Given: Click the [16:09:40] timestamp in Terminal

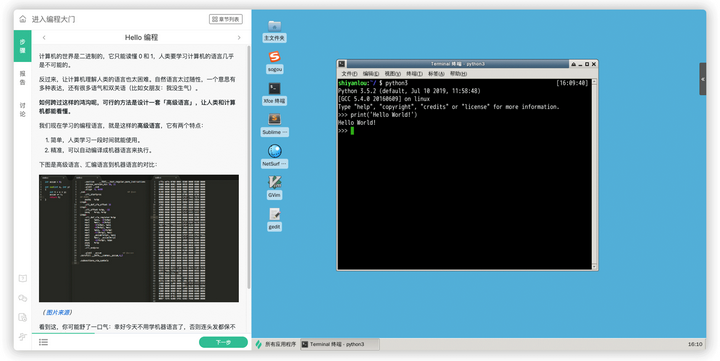Looking at the screenshot, I should [572, 83].
